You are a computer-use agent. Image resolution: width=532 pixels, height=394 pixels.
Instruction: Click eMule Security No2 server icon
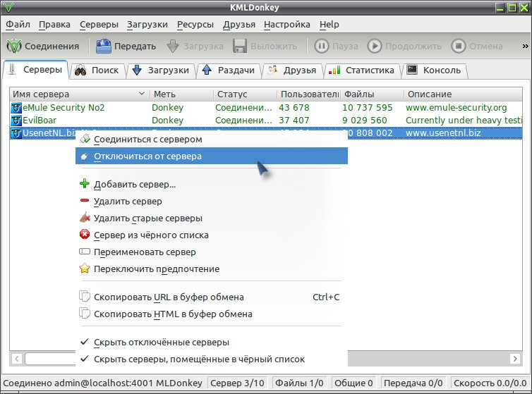16,108
